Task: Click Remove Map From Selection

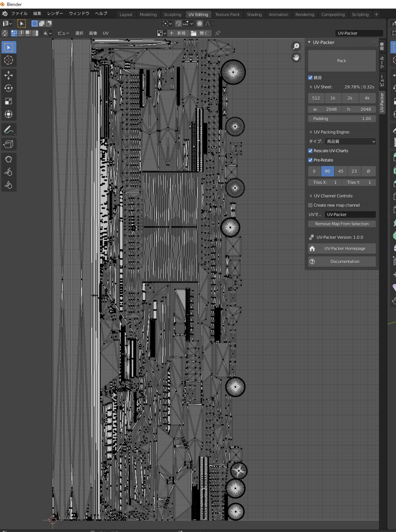Action: (342, 224)
